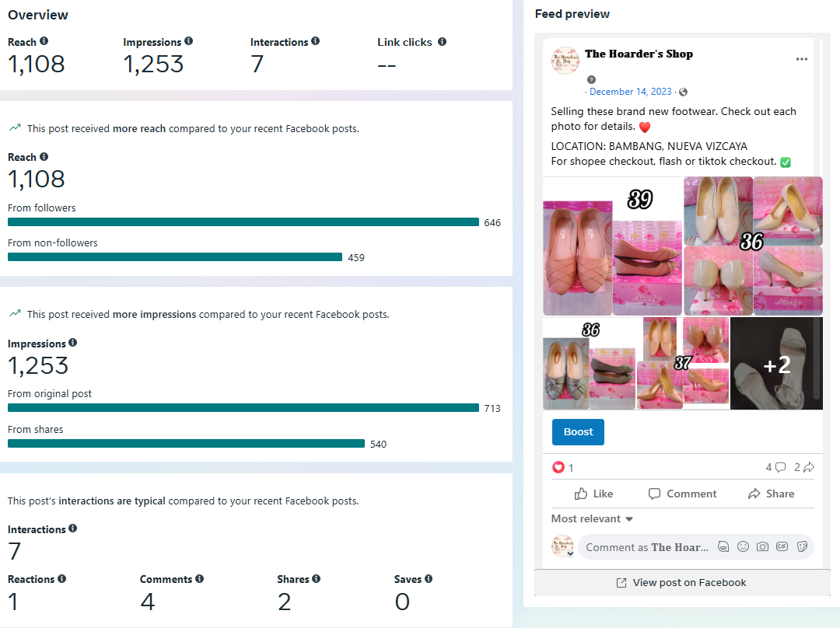The image size is (840, 628).
Task: Click the GIF icon in comment box
Action: [x=782, y=546]
